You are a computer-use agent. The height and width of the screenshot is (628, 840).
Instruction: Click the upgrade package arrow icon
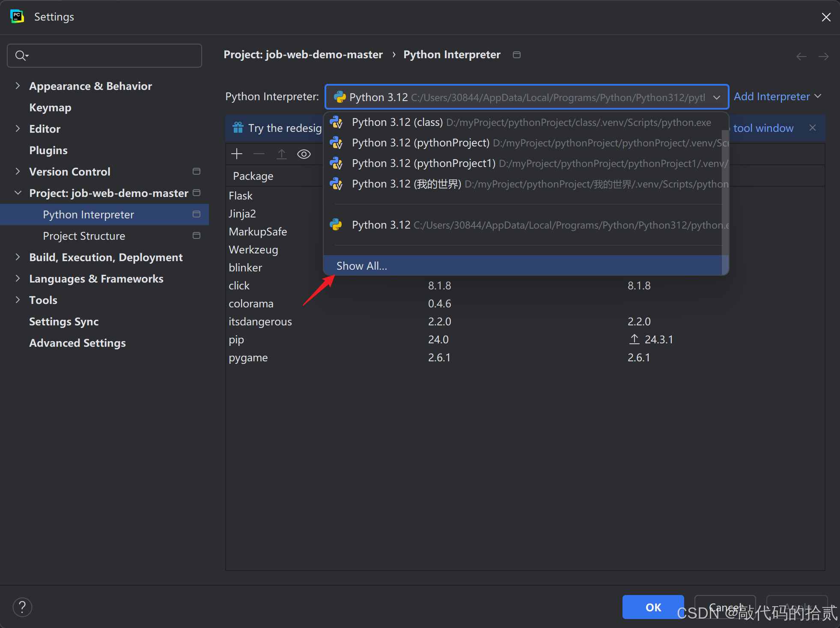pos(281,154)
